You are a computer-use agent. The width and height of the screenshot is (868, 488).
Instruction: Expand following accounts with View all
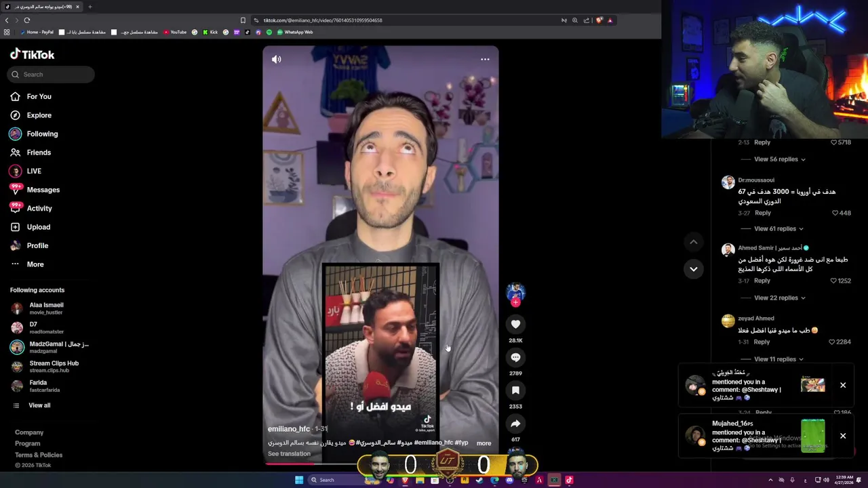(39, 405)
